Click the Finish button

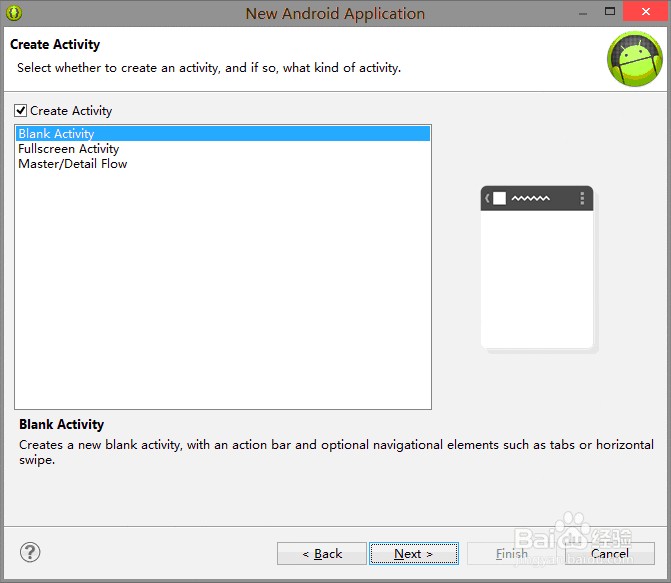click(512, 553)
